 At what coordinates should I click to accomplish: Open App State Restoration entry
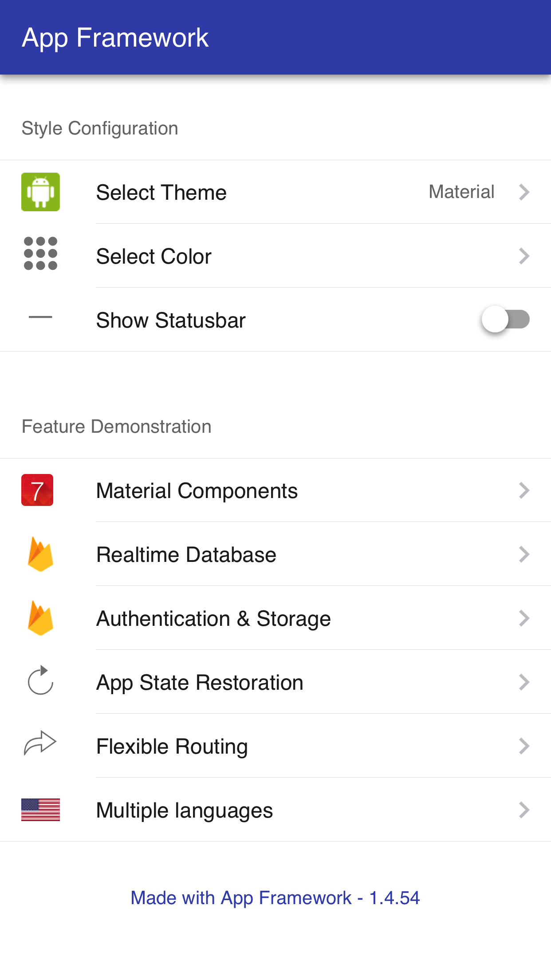[200, 683]
